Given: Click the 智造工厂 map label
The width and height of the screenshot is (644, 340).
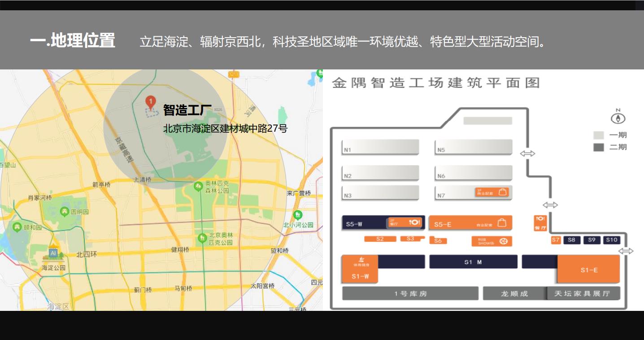Looking at the screenshot, I should pos(187,110).
